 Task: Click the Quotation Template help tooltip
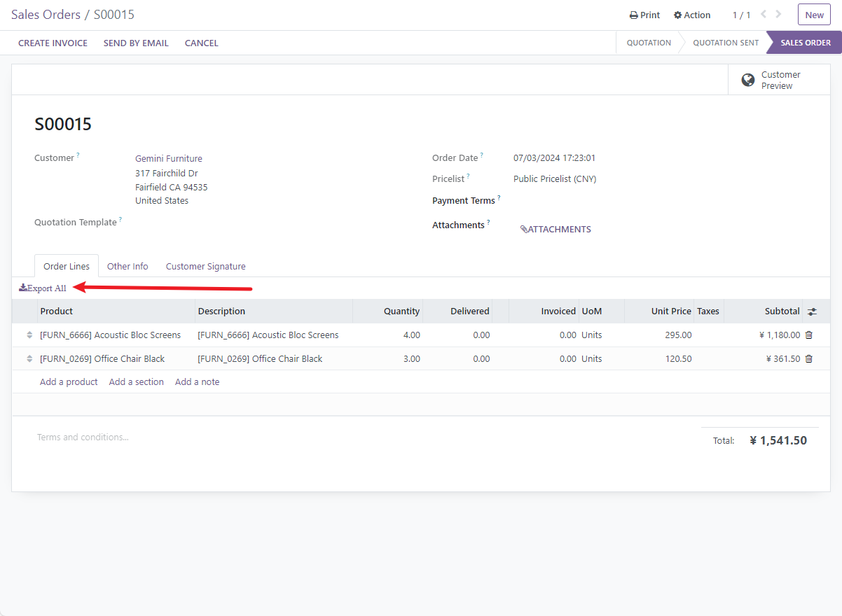click(x=120, y=220)
